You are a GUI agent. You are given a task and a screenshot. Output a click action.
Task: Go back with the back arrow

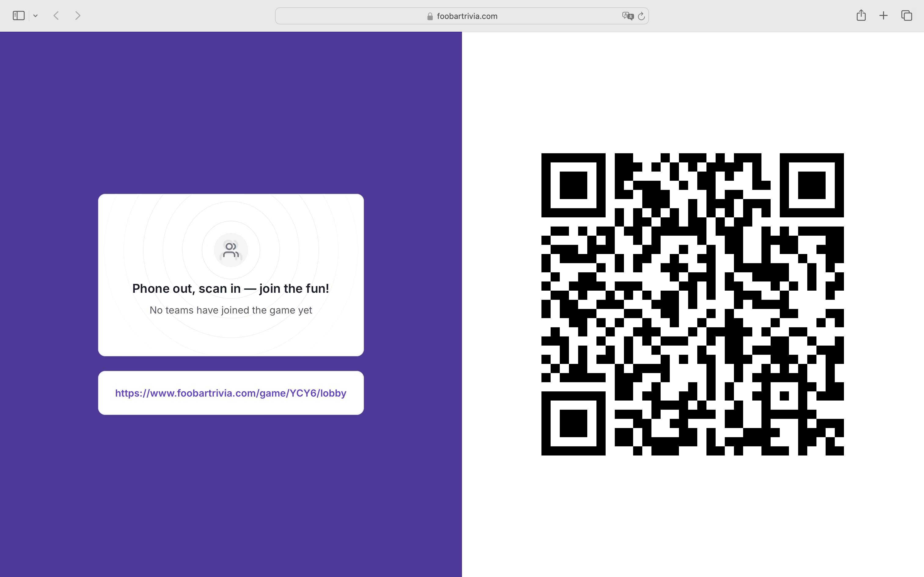(57, 16)
